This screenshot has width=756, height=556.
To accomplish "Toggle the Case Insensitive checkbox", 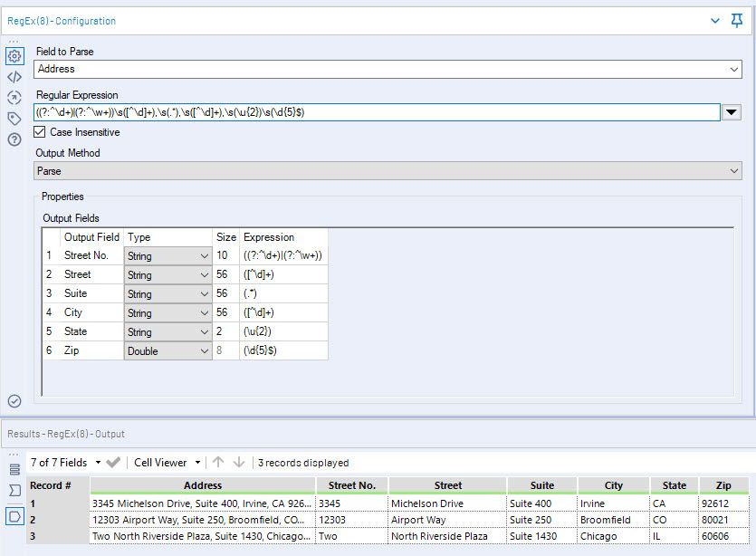I will click(x=42, y=132).
